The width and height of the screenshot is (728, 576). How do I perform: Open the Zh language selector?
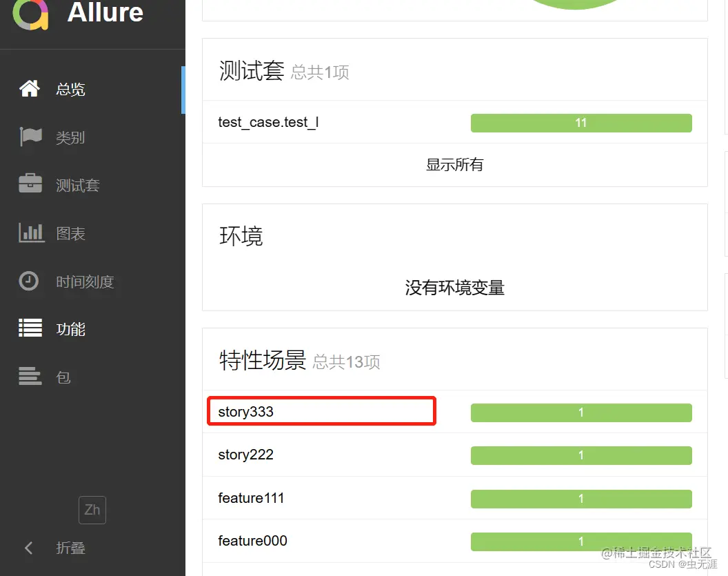[92, 510]
